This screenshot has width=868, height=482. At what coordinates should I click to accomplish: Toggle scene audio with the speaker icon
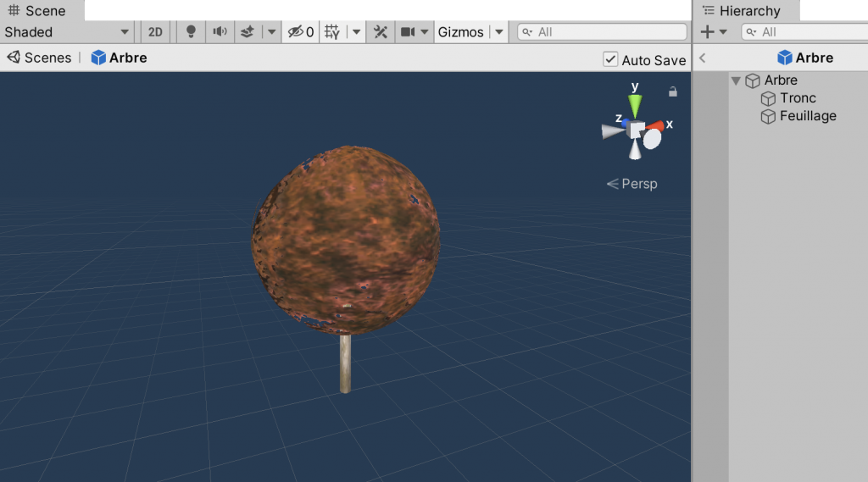[x=220, y=32]
